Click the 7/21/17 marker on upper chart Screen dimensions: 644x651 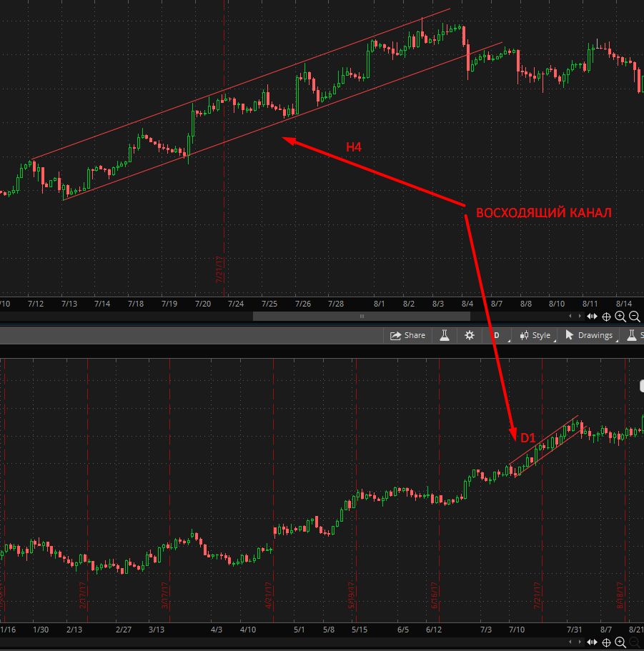(220, 269)
